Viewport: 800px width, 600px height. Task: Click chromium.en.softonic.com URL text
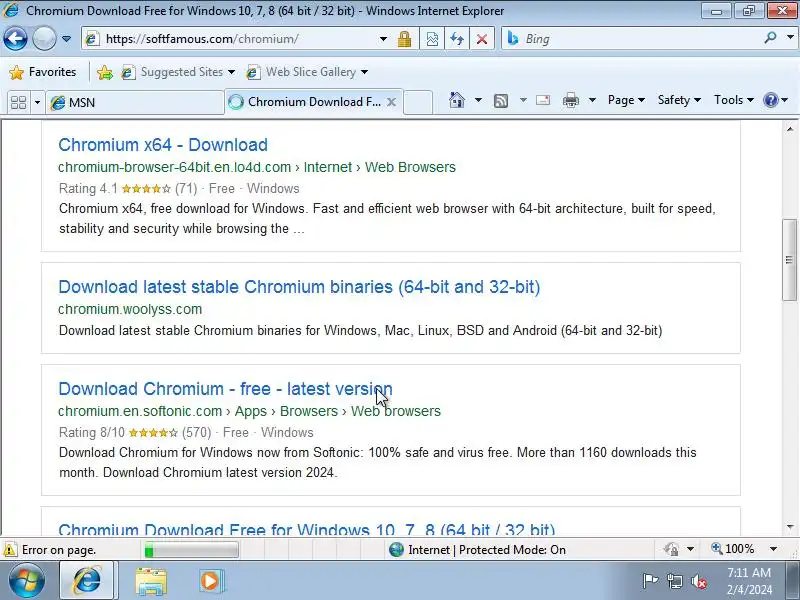(140, 411)
